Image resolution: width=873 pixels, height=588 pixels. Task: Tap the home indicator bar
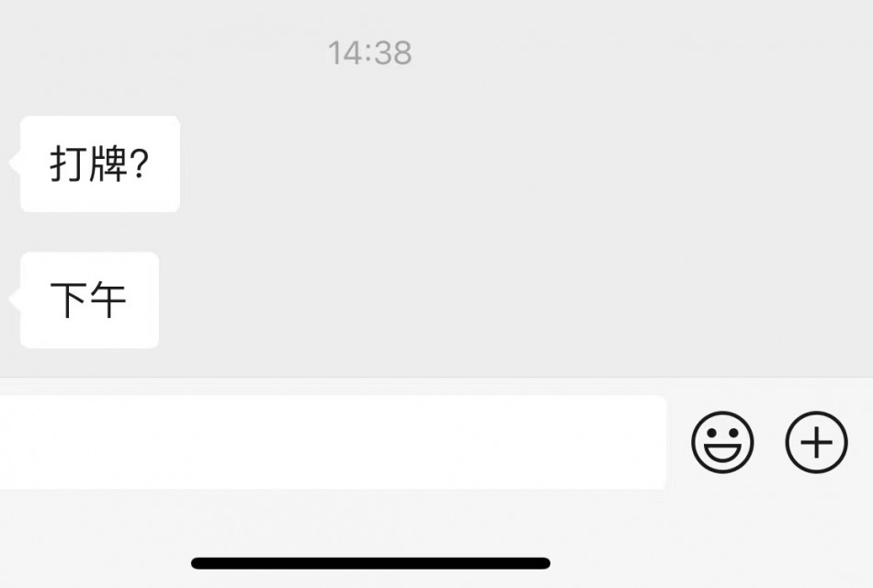click(371, 563)
